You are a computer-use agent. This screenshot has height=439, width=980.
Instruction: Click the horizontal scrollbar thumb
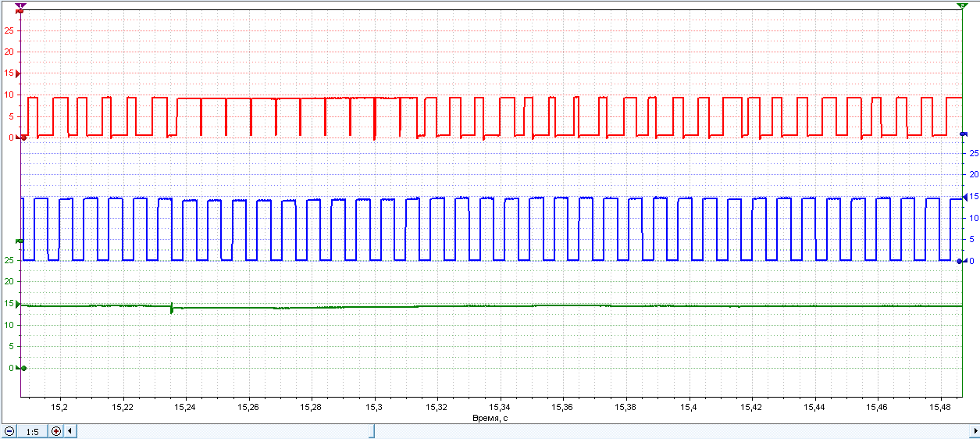pyautogui.click(x=372, y=431)
